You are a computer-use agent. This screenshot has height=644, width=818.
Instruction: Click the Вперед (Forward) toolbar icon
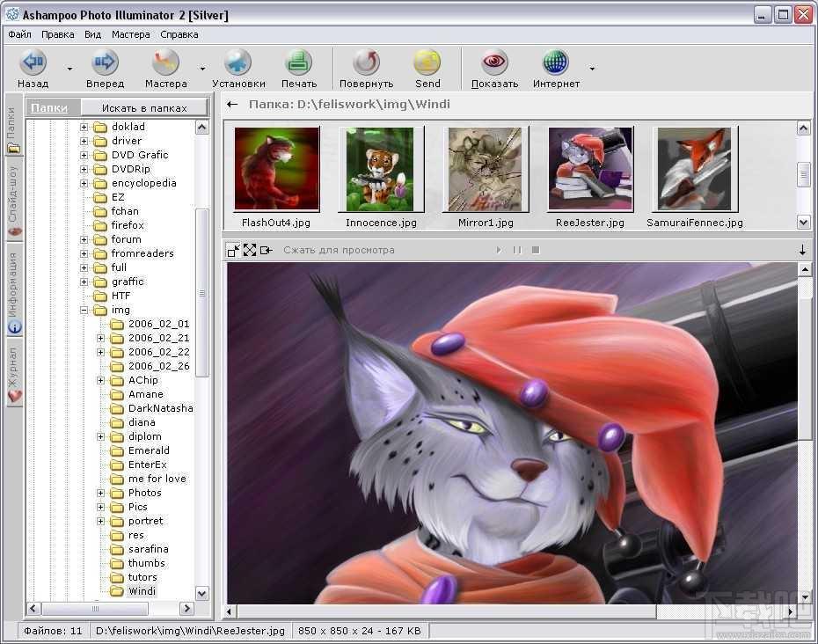[x=105, y=62]
